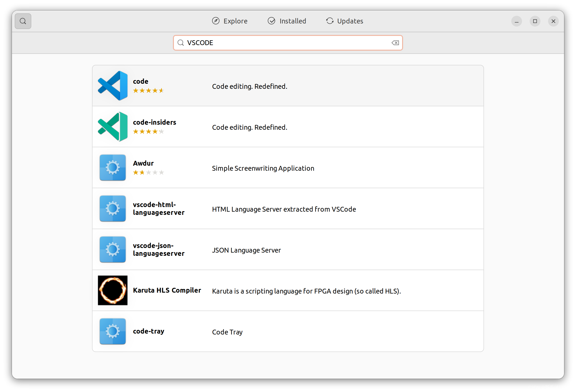Viewport: 576px width, 392px height.
Task: Open the Updates tab
Action: pyautogui.click(x=345, y=21)
